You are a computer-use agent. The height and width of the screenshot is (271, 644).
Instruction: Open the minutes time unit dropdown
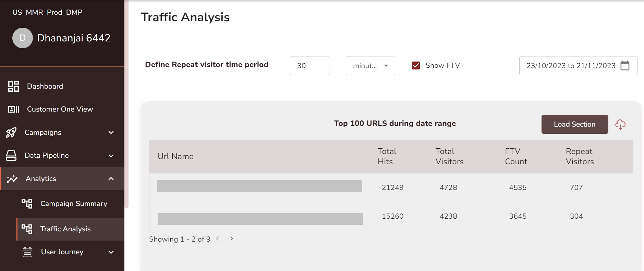(370, 66)
